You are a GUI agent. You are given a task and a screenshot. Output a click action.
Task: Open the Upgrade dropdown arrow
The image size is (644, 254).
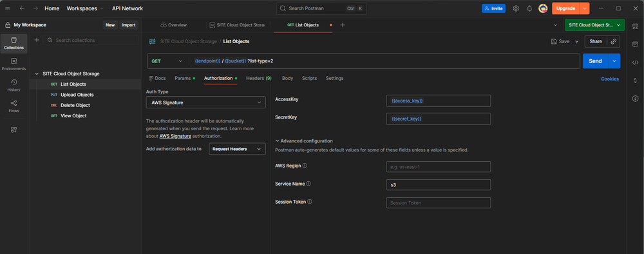point(585,8)
